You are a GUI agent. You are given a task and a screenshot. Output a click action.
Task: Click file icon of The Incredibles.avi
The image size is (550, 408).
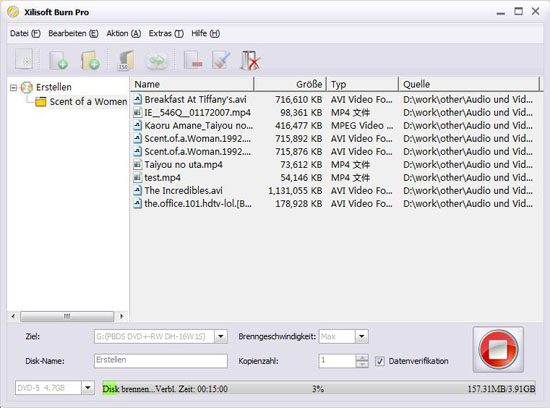point(137,190)
